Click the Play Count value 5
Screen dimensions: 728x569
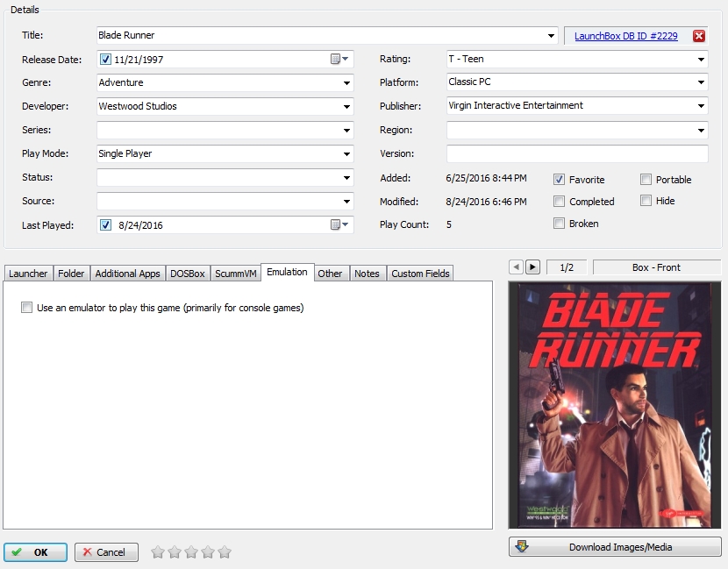pyautogui.click(x=449, y=224)
